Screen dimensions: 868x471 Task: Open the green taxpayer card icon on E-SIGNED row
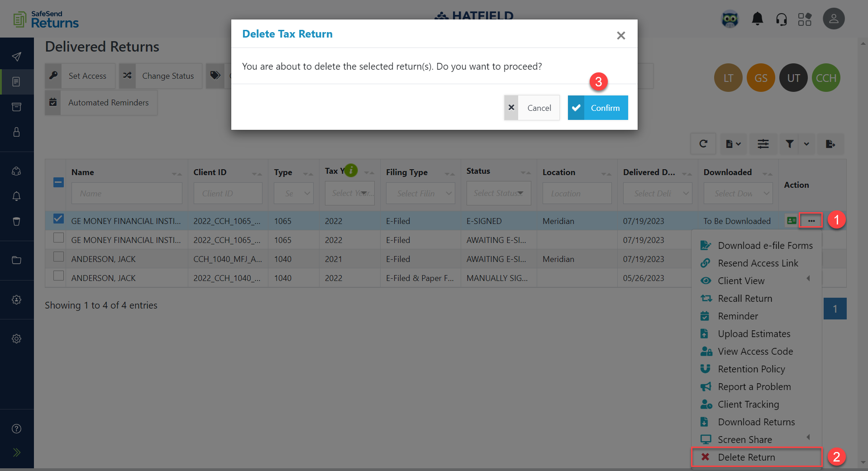(792, 221)
